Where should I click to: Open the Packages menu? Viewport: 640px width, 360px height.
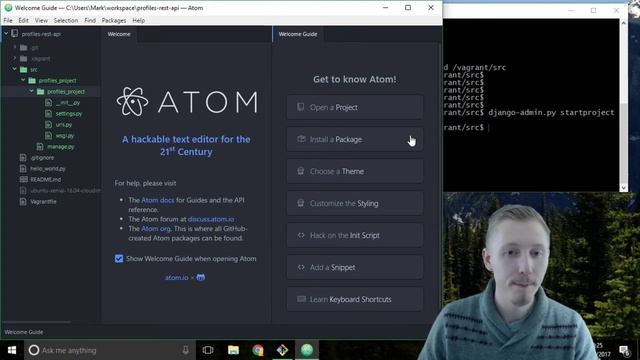click(114, 20)
